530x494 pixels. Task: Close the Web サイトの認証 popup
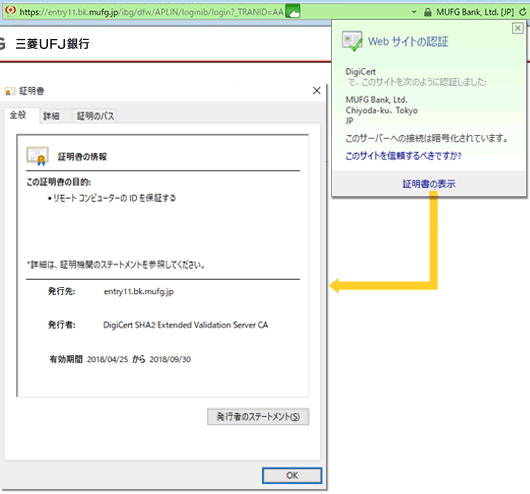click(517, 28)
